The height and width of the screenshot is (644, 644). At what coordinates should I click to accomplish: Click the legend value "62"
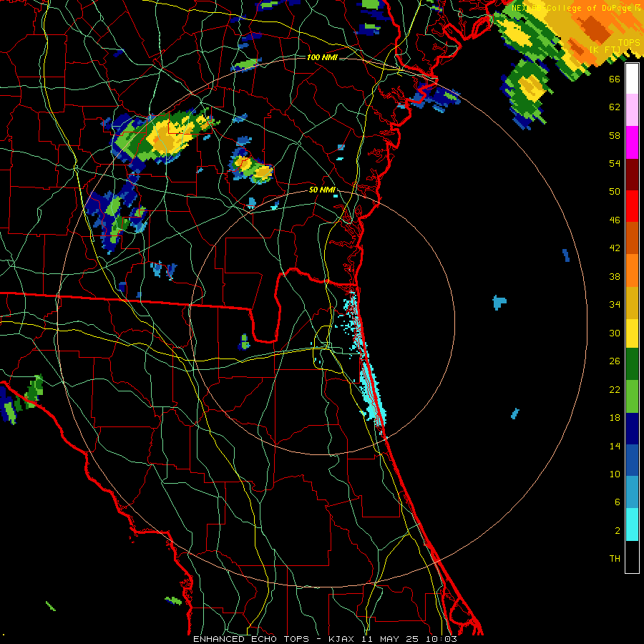(615, 107)
